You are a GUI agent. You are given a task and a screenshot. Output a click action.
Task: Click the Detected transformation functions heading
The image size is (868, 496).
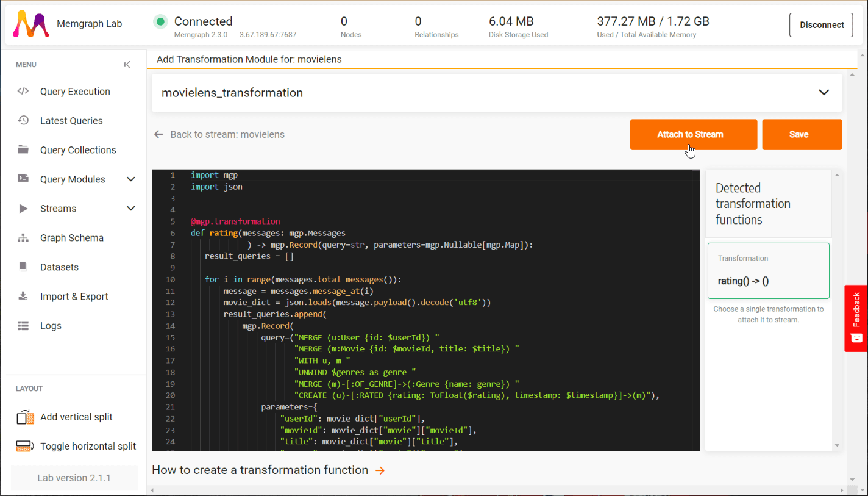(x=753, y=204)
